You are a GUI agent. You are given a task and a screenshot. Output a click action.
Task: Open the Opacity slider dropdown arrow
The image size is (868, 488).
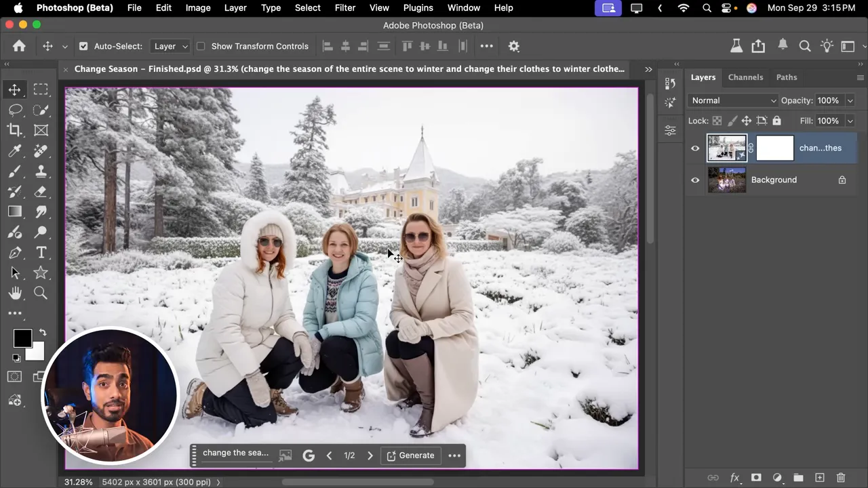(850, 100)
